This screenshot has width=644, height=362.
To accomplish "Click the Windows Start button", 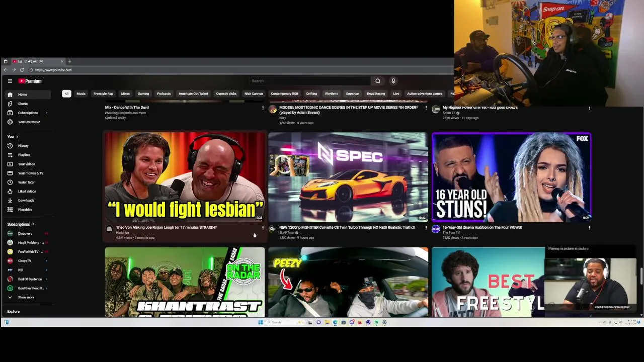I will coord(260,322).
